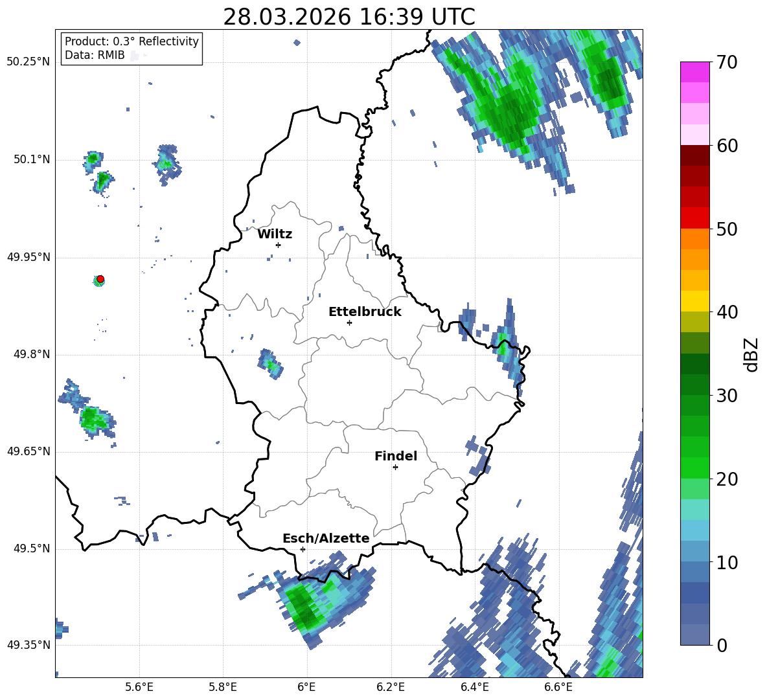Click the 40 colorbar tick label
The image size is (767, 700).
726,312
